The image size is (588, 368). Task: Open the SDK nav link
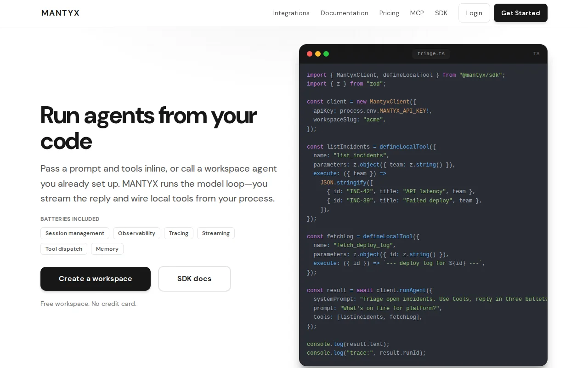[441, 13]
